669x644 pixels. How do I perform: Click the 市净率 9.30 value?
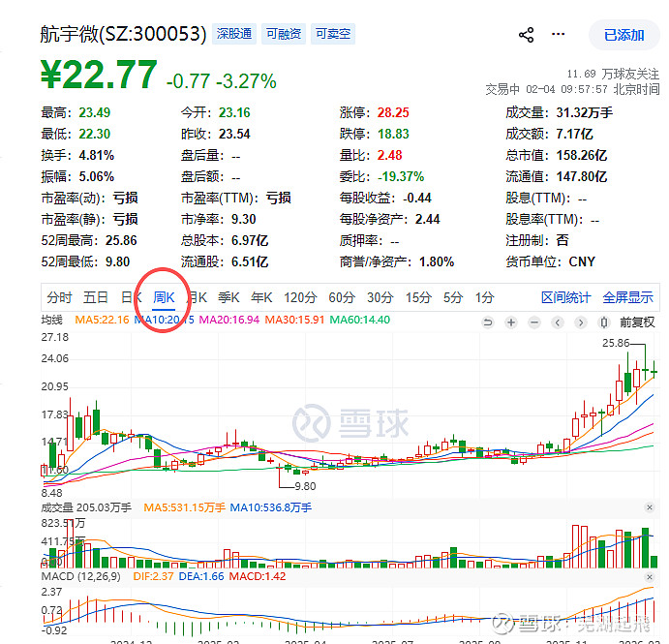[x=244, y=219]
